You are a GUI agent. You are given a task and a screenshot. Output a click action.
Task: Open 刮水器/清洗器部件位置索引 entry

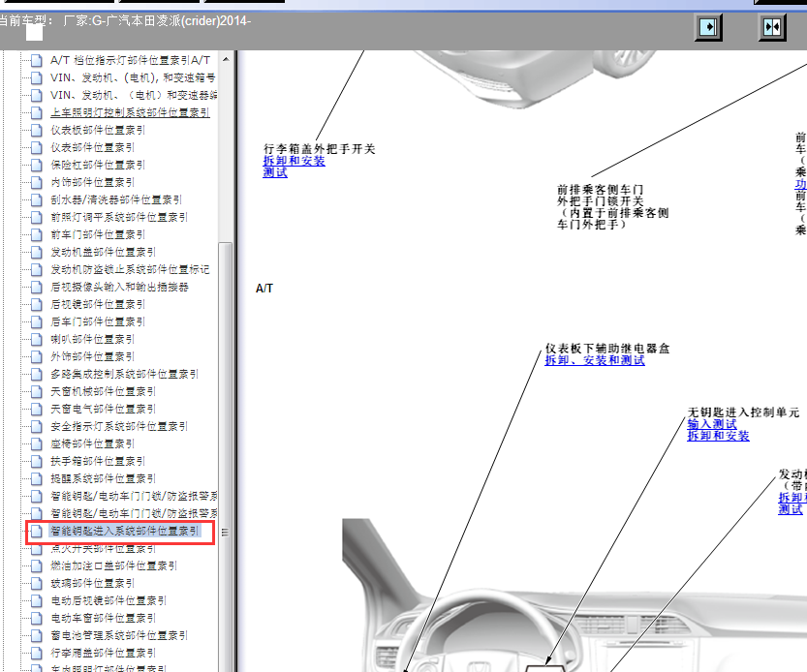[115, 199]
